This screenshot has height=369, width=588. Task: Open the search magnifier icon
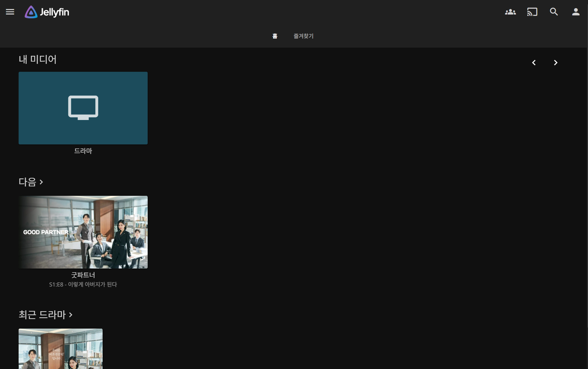(x=554, y=12)
